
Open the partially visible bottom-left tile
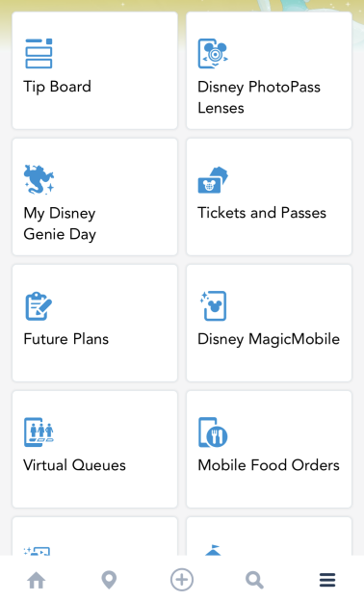pyautogui.click(x=94, y=536)
